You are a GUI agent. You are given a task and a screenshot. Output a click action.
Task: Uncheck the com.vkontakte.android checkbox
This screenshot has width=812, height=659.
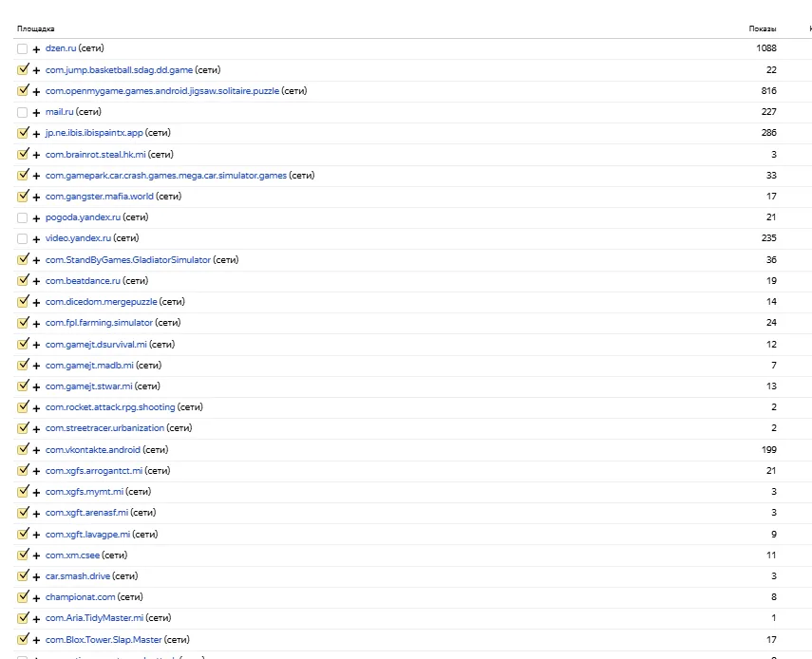coord(22,450)
